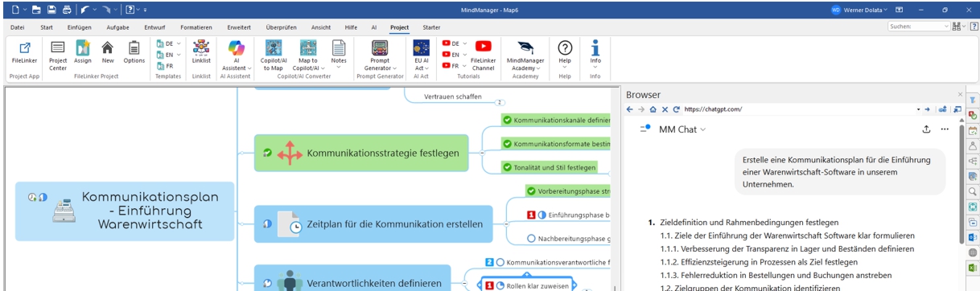Open the FileLinker project app
Viewport: 980px width, 291px height.
click(x=24, y=52)
